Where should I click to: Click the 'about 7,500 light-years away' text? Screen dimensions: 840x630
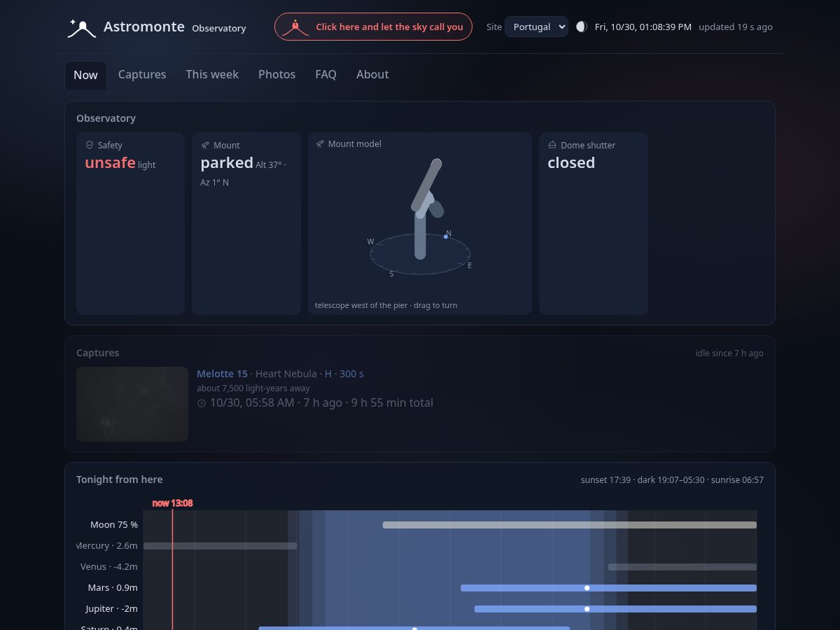click(253, 388)
